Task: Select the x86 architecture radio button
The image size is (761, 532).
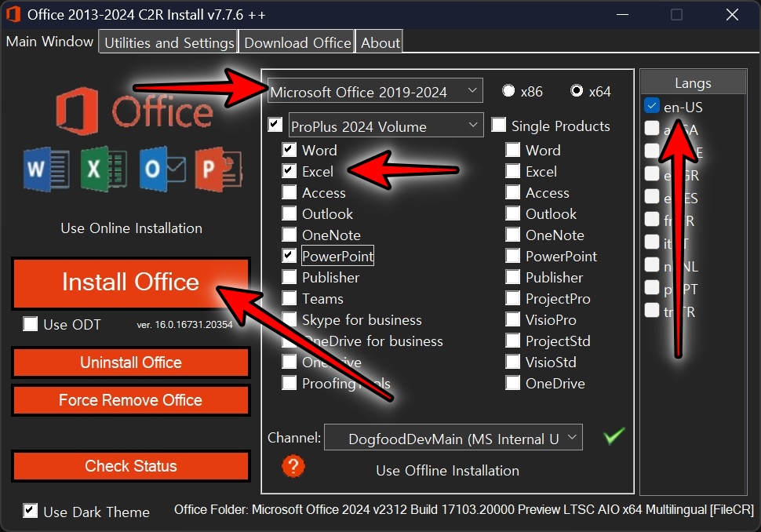Action: [x=508, y=91]
